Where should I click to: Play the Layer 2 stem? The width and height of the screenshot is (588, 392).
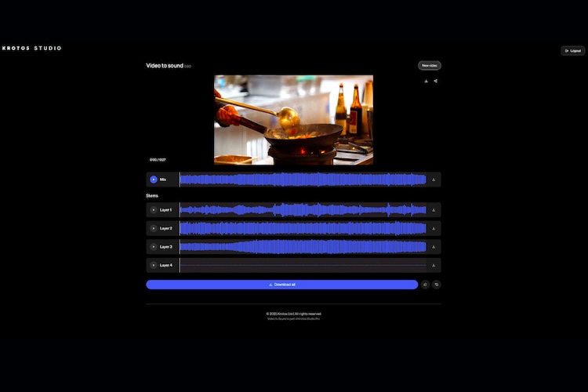coord(154,228)
